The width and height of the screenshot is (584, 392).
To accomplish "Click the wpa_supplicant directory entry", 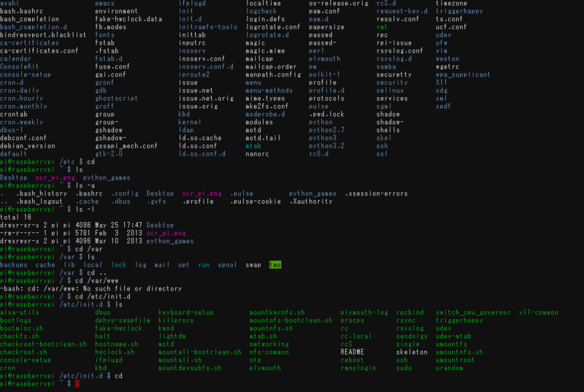I will pos(463,74).
